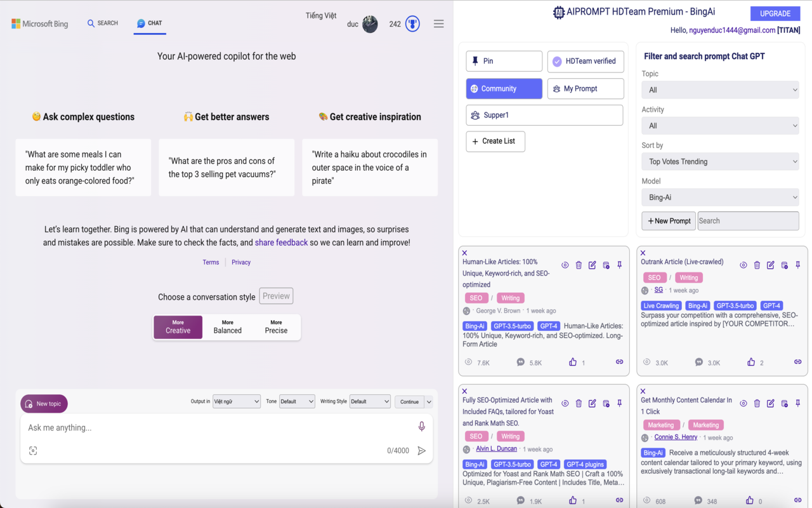
Task: Open the Topic dropdown
Action: pyautogui.click(x=720, y=90)
